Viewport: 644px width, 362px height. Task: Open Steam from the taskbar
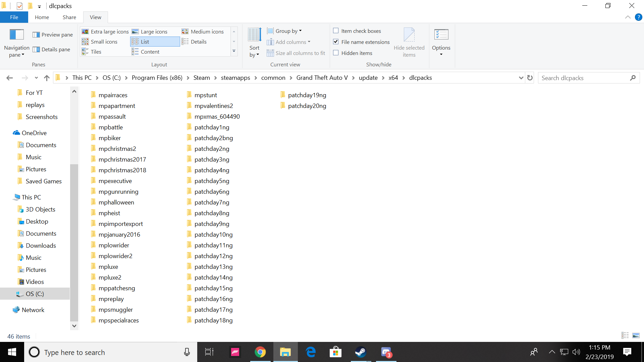tap(361, 352)
